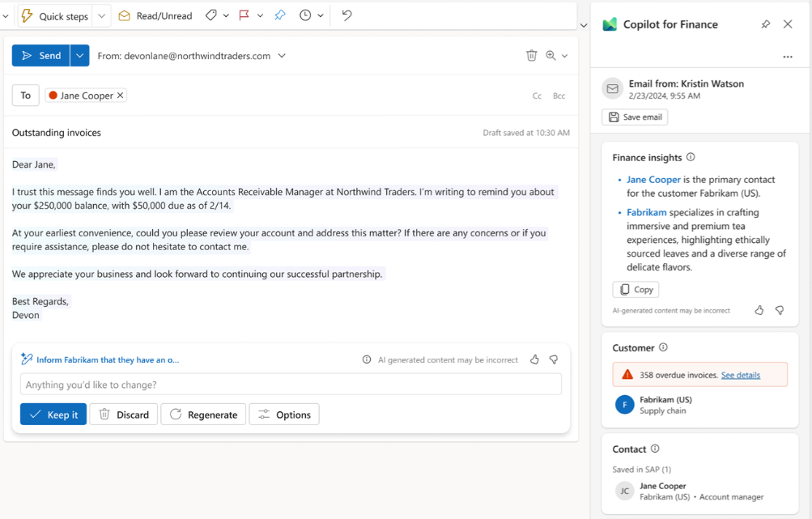
Task: Click the undo arrow icon
Action: point(346,15)
